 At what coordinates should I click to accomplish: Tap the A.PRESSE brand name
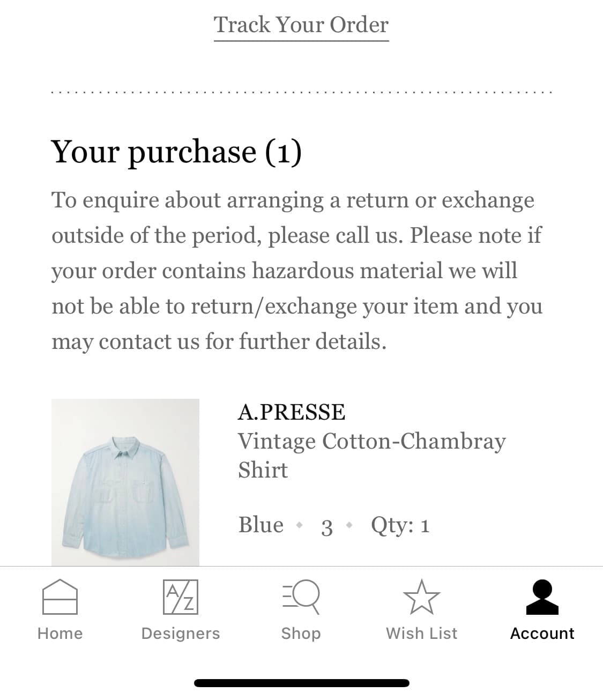pos(292,412)
